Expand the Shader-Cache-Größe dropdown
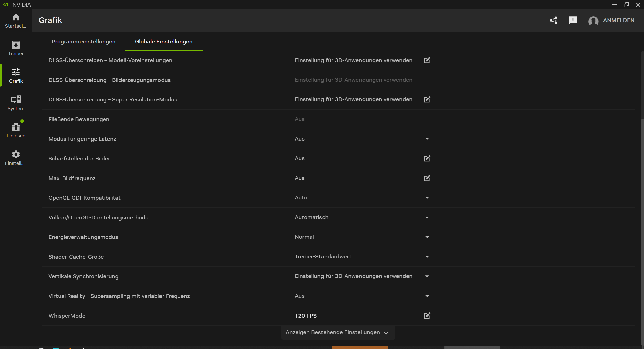Screen dimensions: 644x349 (427, 257)
